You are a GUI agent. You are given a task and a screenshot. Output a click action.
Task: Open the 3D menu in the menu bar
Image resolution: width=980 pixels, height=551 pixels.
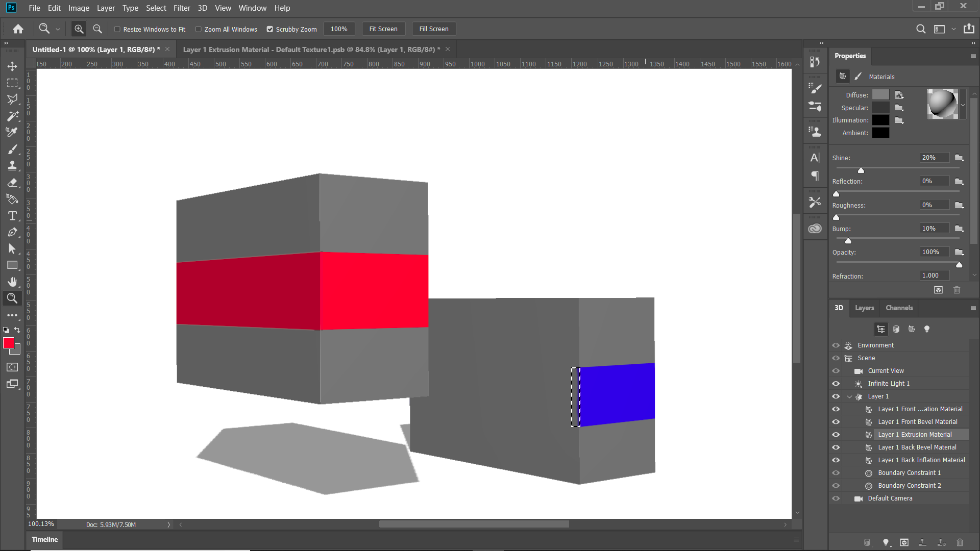pyautogui.click(x=202, y=8)
